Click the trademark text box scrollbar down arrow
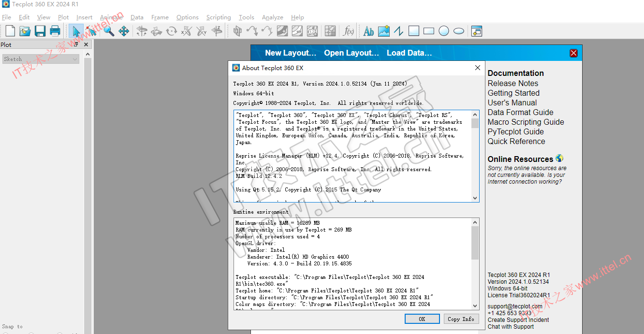Viewport: 644px width, 334px height. pos(475,198)
